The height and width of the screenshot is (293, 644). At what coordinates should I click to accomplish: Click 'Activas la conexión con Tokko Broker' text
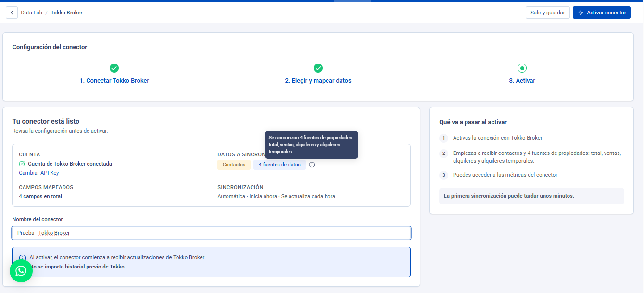498,138
